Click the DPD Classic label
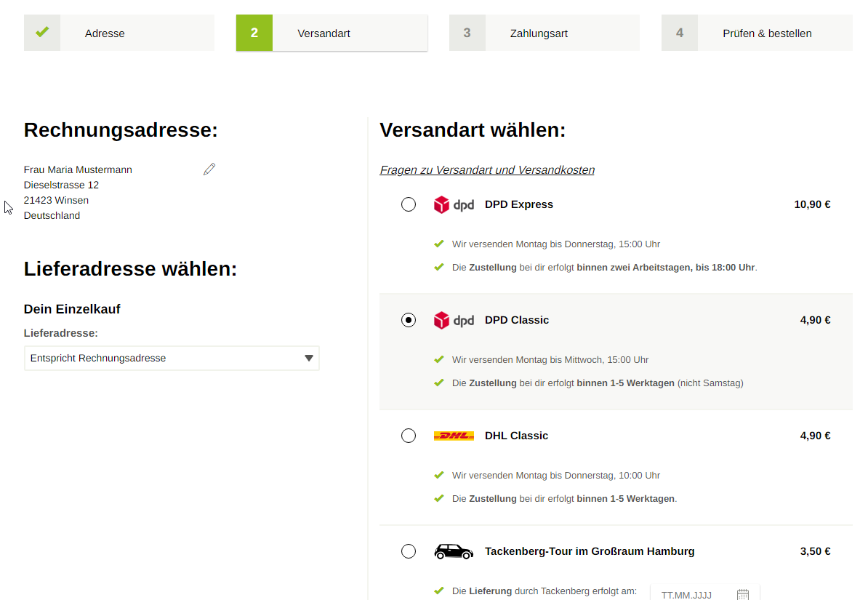The image size is (868, 600). coord(516,320)
